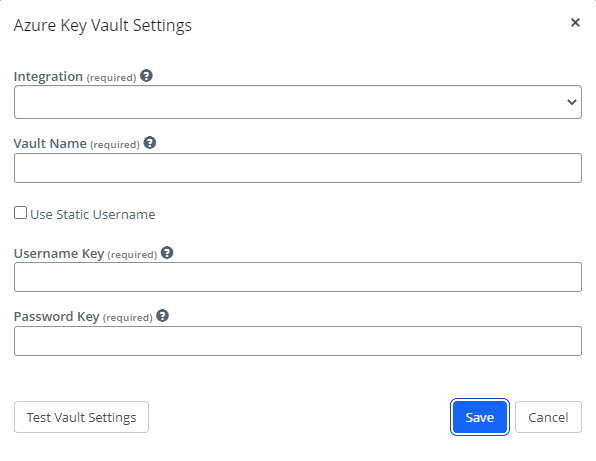The height and width of the screenshot is (461, 596).
Task: Open the Integration dropdown list
Action: click(x=298, y=102)
